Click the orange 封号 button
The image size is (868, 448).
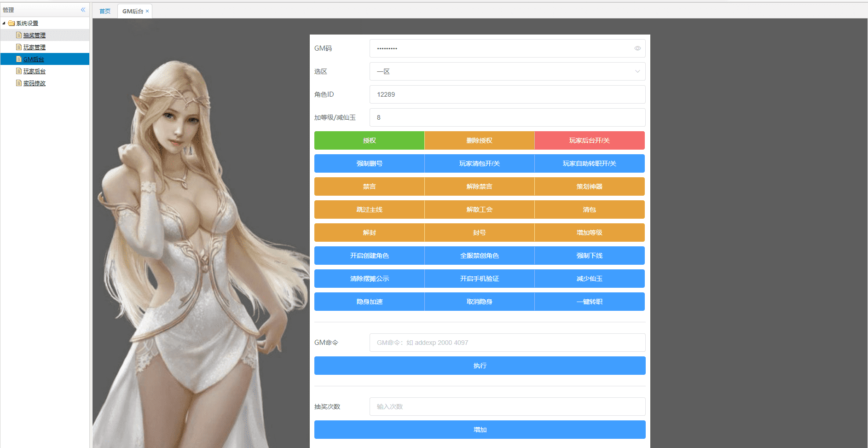480,233
